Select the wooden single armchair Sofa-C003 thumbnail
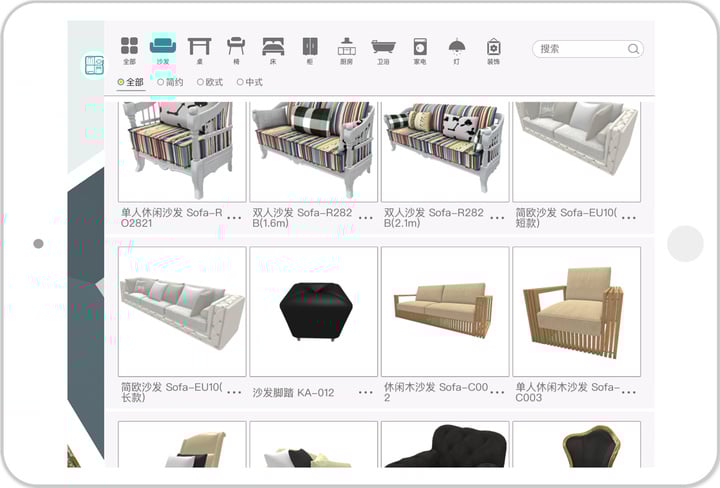This screenshot has height=488, width=720. coord(576,312)
